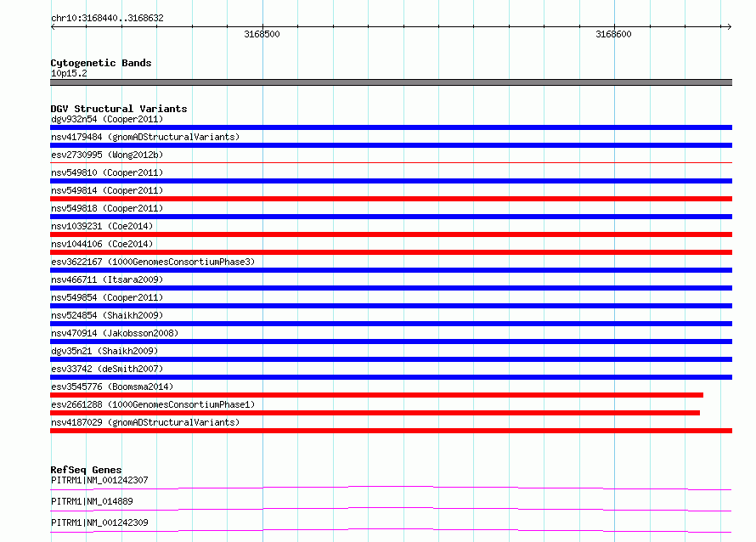This screenshot has width=756, height=542.
Task: Click the red bar for nsv549814
Action: click(x=391, y=199)
